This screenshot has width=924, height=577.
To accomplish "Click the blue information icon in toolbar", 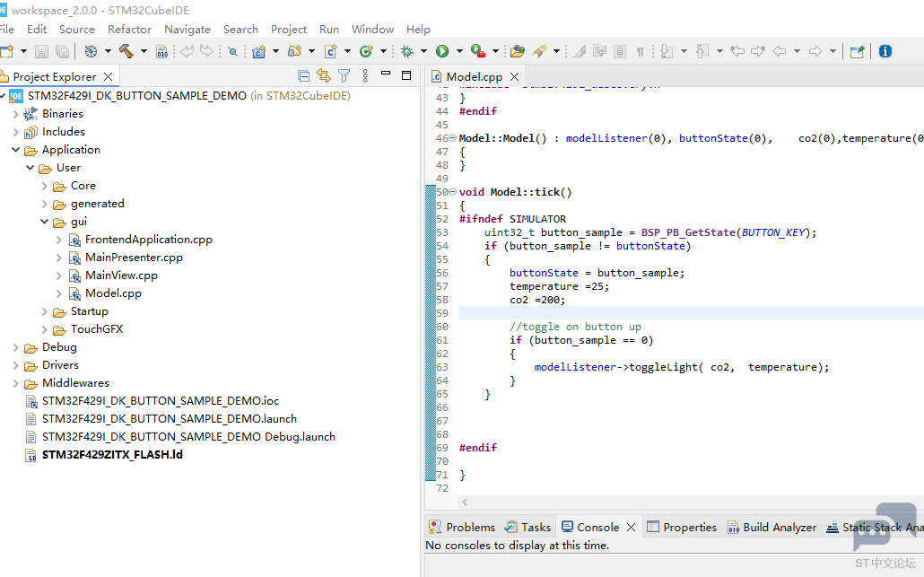I will click(x=885, y=51).
